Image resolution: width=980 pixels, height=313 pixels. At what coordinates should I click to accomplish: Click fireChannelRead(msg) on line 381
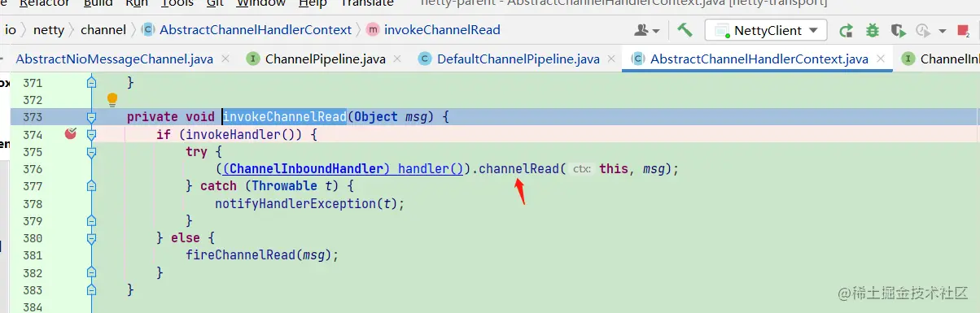(x=262, y=254)
